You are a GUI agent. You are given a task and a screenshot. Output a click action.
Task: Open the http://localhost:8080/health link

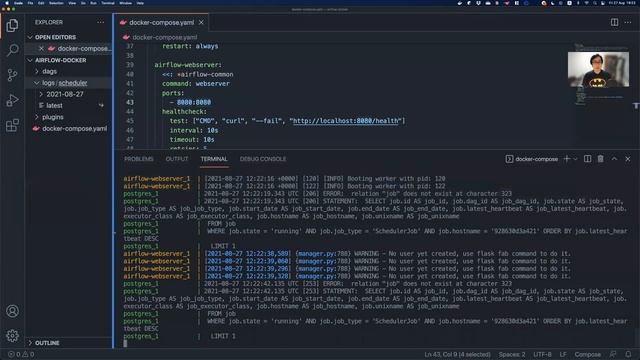(x=346, y=121)
